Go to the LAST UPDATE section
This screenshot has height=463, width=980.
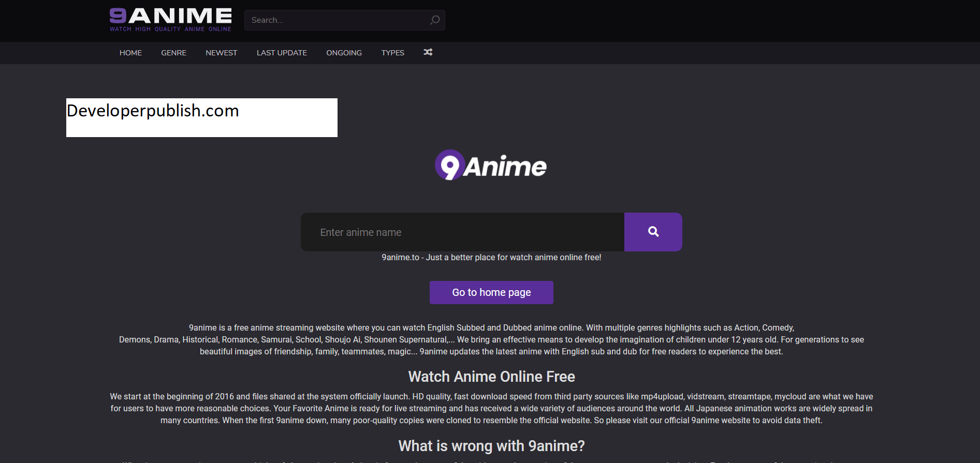[282, 53]
